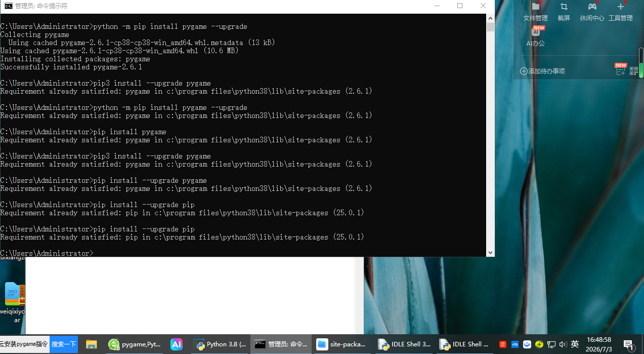This screenshot has height=354, width=644.
Task: Open 休闲中心 gamepad icon
Action: pyautogui.click(x=592, y=7)
